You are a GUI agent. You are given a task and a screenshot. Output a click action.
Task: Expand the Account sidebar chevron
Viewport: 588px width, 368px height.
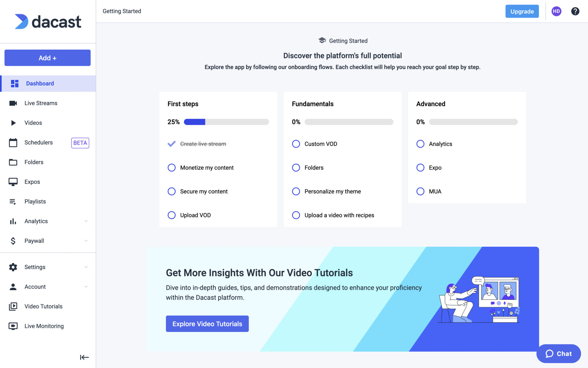(x=86, y=287)
